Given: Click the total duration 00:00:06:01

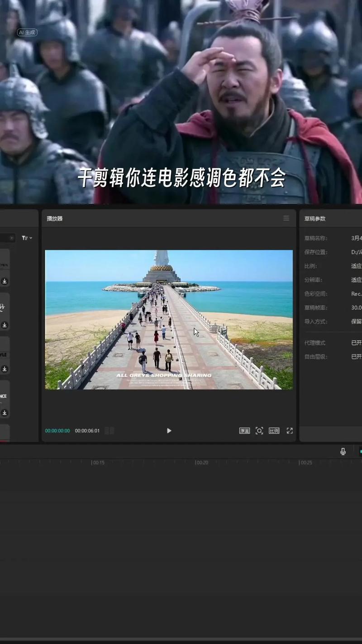Looking at the screenshot, I should pyautogui.click(x=87, y=431).
